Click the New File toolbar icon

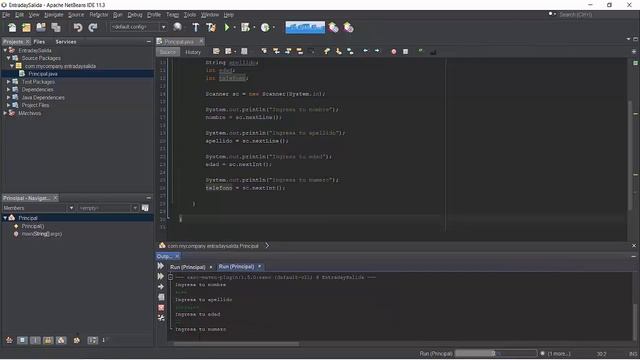(x=12, y=27)
